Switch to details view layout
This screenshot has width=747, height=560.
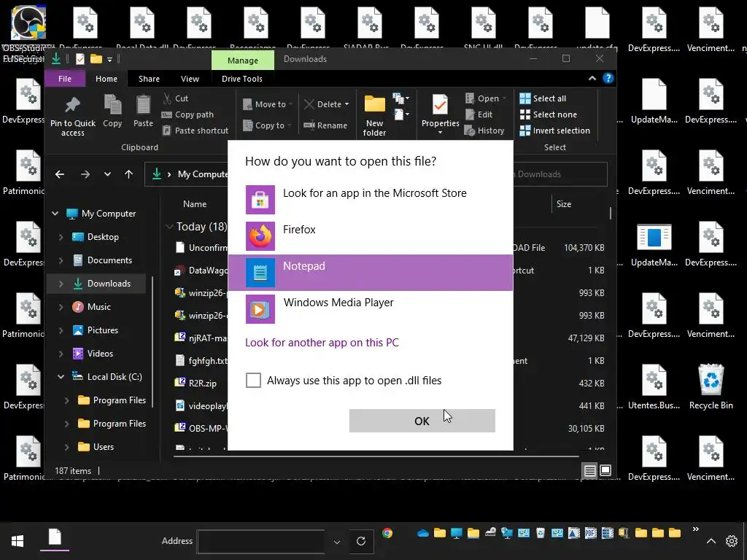click(589, 471)
